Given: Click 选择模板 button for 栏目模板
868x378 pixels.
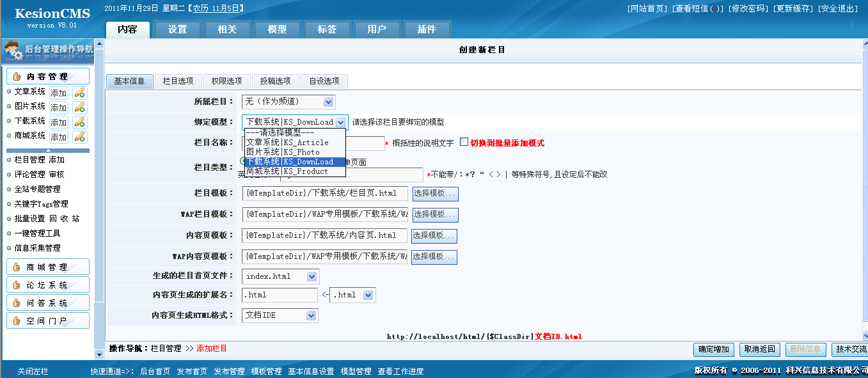Looking at the screenshot, I should 435,193.
